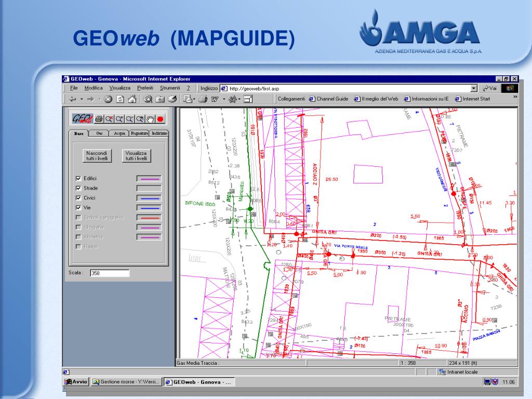Switch to the Gas tab
The width and height of the screenshot is (532, 399).
tap(99, 134)
